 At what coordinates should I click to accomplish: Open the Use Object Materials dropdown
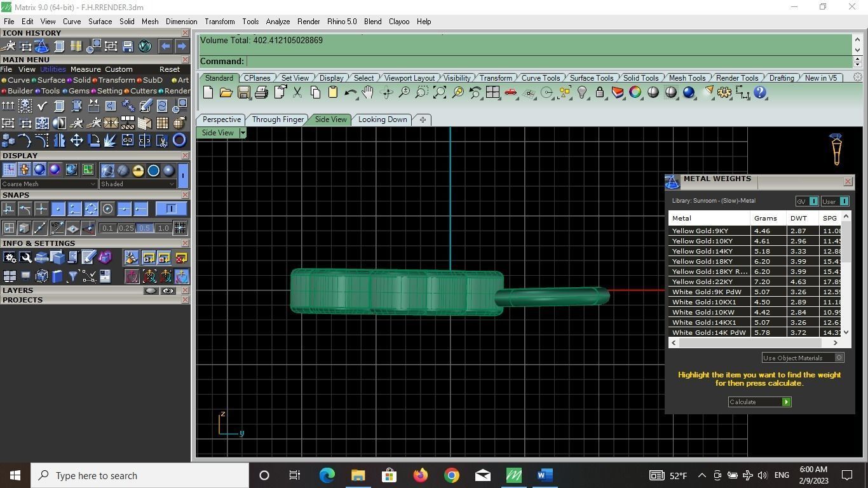803,358
